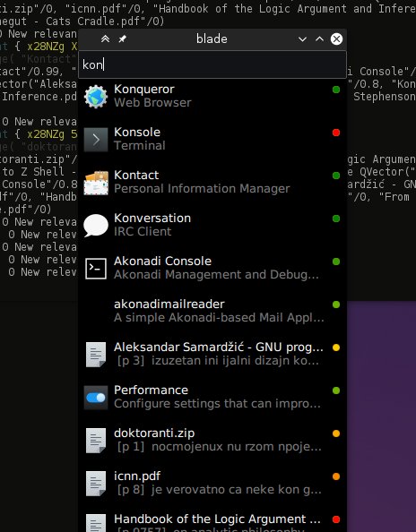Select 'Akonadi Management and Debug...' subtitle
Screen dimensions: 416x532
[x=217, y=275]
